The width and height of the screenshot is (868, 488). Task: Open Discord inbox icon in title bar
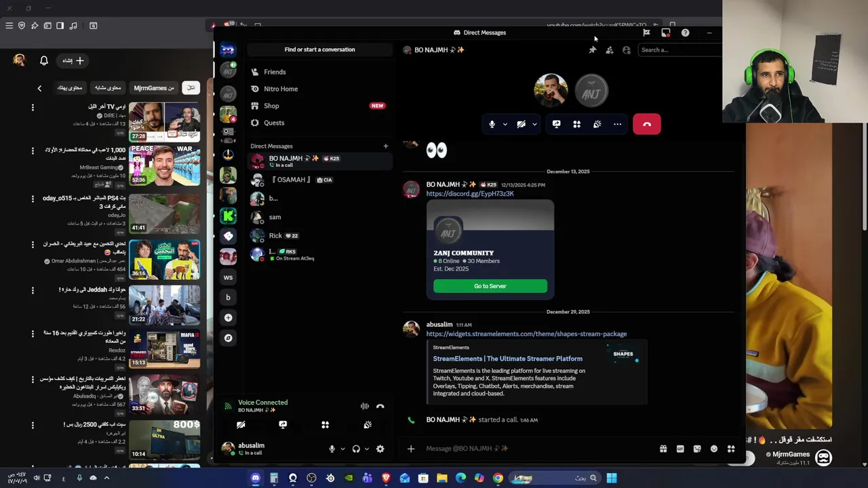tap(666, 33)
